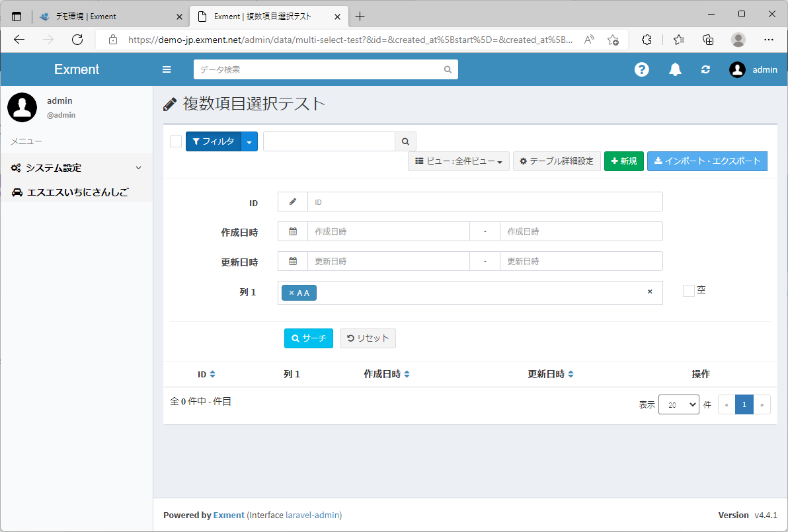
Task: Open calendar icon for 更新日時
Action: click(x=292, y=261)
